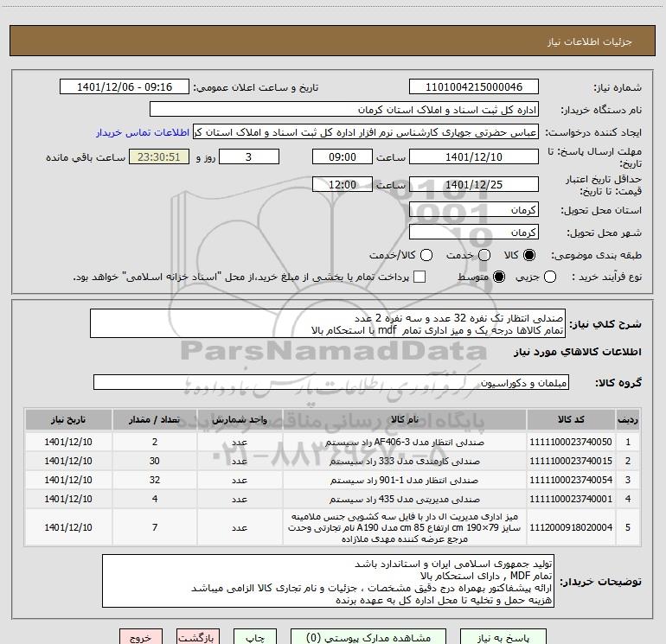Click the اطلاعات کالاهای مورد نیاز heading
The width and height of the screenshot is (666, 644).
[x=578, y=353]
